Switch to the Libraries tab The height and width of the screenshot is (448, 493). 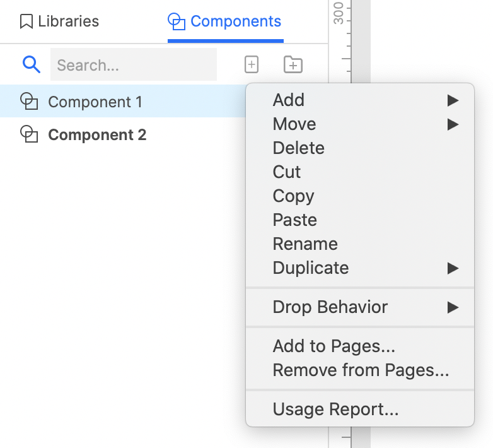pos(59,21)
